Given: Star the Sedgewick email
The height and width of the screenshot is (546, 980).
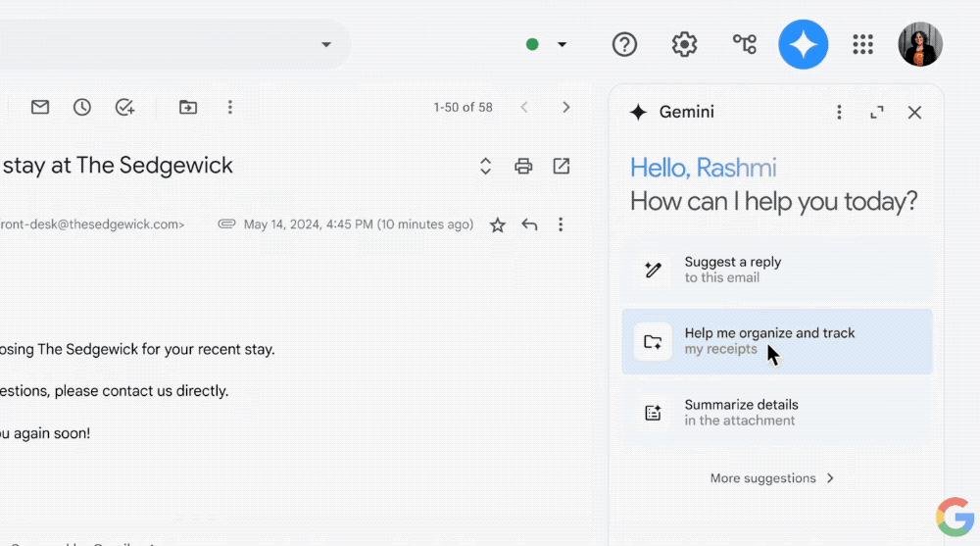Looking at the screenshot, I should [498, 224].
